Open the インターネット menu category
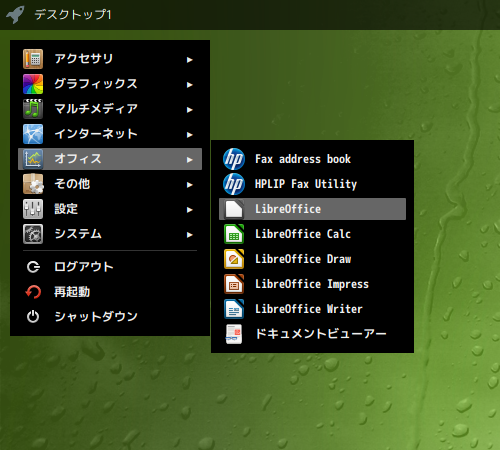Viewport: 500px width, 450px height. 110,134
